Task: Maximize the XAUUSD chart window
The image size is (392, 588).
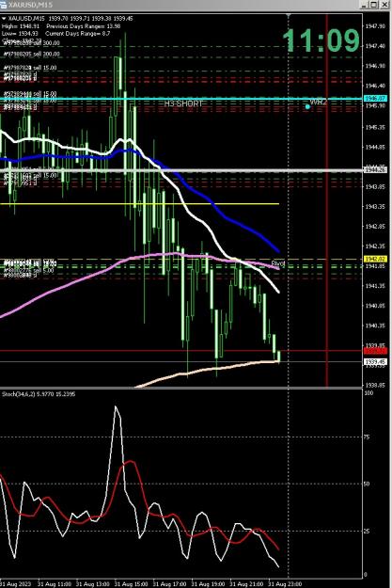Action: click(x=374, y=5)
